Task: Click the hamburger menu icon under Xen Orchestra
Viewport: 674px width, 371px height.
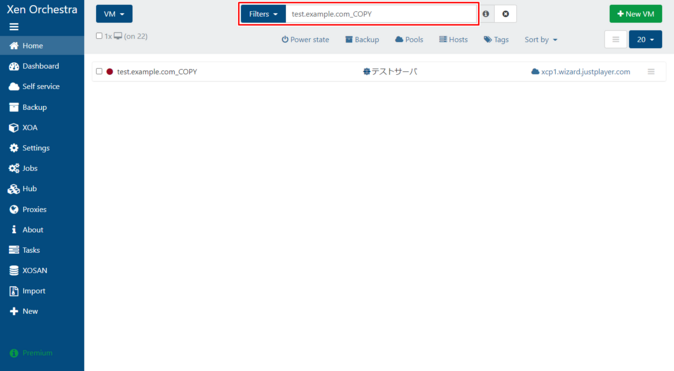Action: pos(14,27)
